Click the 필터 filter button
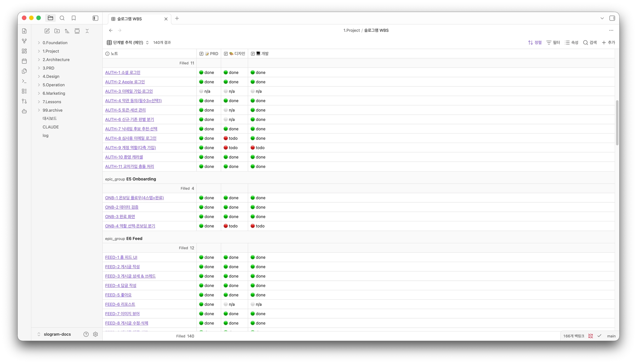Image resolution: width=637 pixels, height=364 pixels. [x=553, y=42]
